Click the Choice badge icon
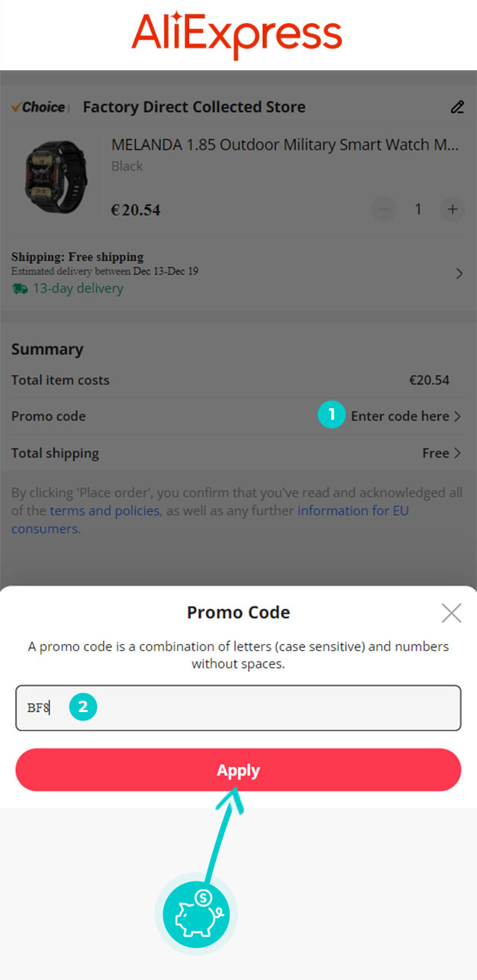The width and height of the screenshot is (477, 980). (40, 108)
